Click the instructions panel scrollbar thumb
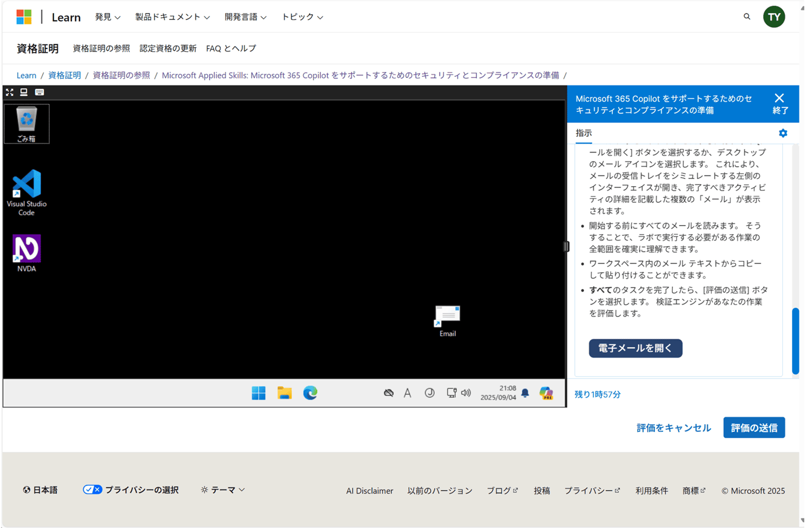 coord(795,341)
